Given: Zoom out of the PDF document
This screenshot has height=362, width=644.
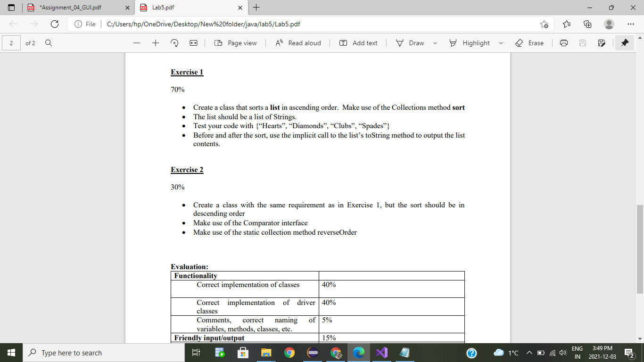Looking at the screenshot, I should [x=136, y=43].
